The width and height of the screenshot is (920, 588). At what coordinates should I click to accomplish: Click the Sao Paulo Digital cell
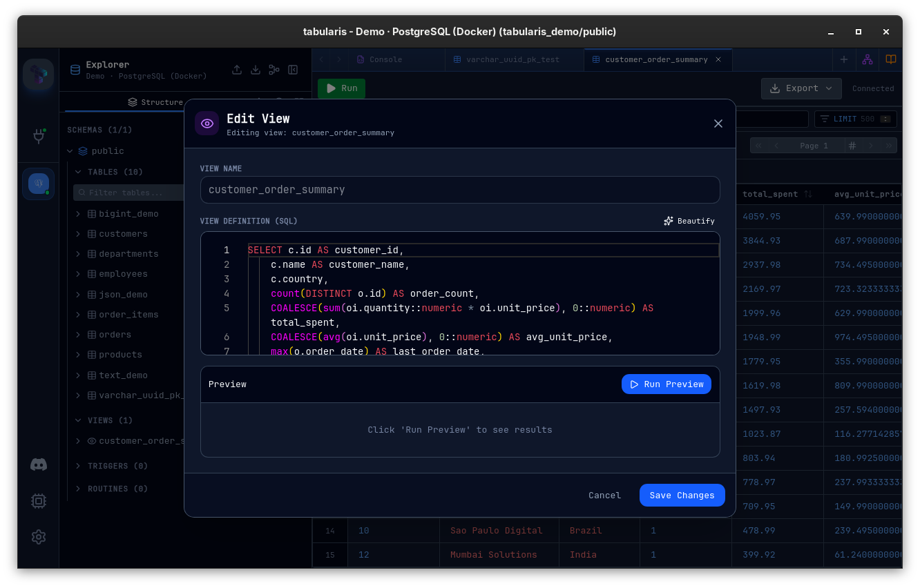point(499,531)
